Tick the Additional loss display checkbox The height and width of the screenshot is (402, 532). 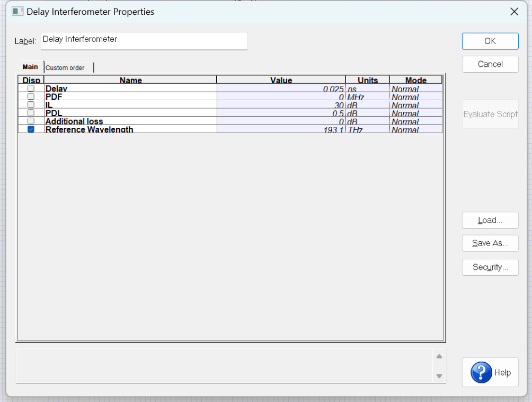click(x=31, y=121)
